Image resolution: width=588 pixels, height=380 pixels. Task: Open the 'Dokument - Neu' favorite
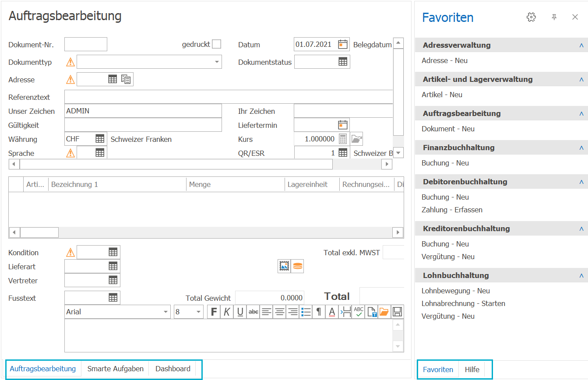pos(448,129)
